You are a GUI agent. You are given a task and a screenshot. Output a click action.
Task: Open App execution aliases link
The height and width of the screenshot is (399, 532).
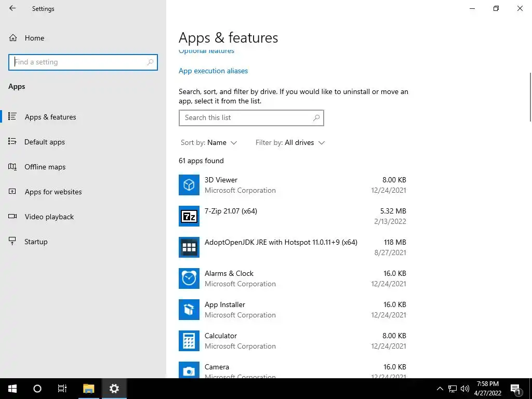(x=213, y=71)
